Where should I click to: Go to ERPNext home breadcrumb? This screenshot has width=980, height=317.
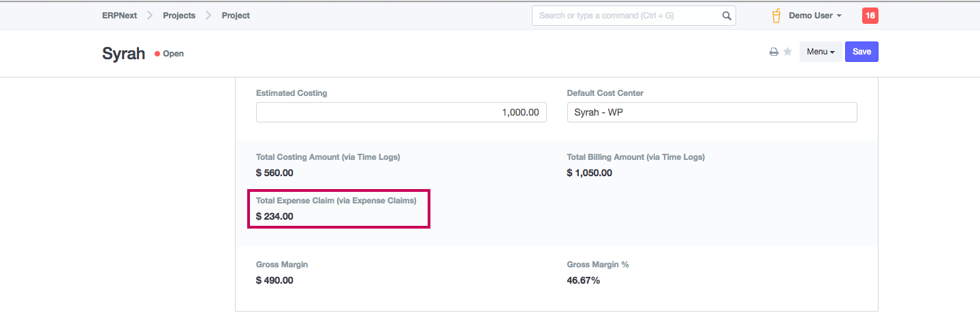120,16
